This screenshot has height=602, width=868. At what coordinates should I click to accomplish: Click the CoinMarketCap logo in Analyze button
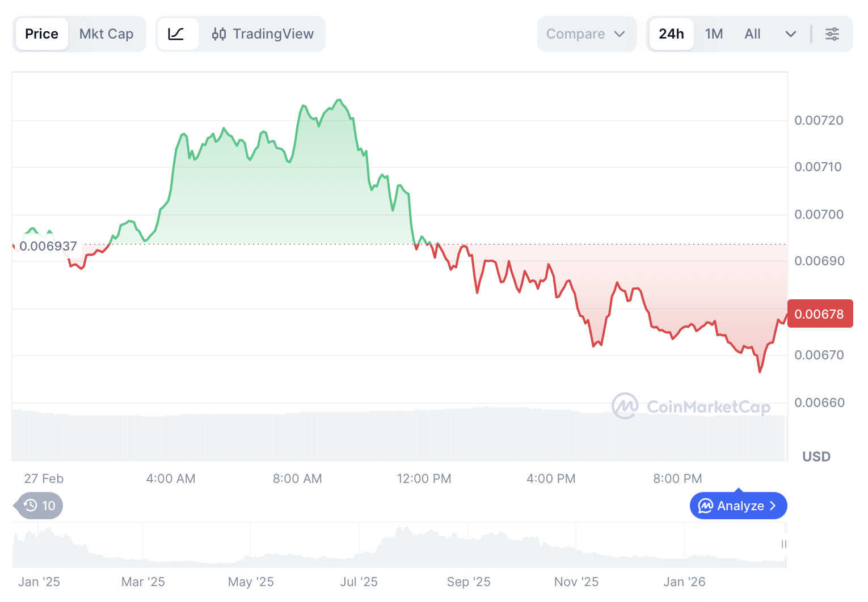(x=705, y=506)
